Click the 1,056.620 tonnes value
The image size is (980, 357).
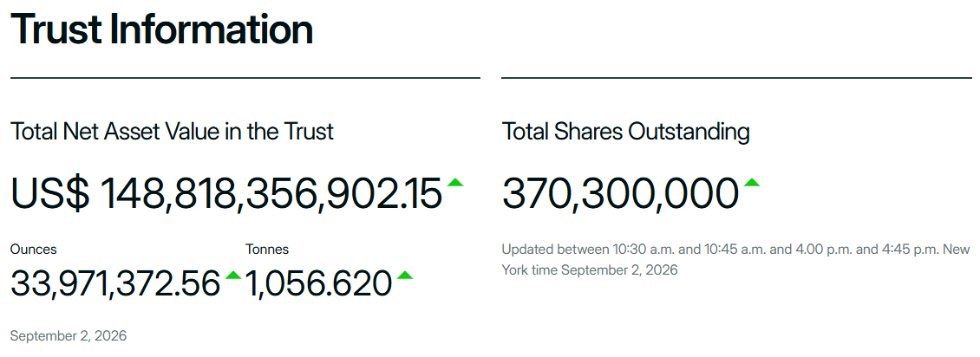tap(319, 283)
